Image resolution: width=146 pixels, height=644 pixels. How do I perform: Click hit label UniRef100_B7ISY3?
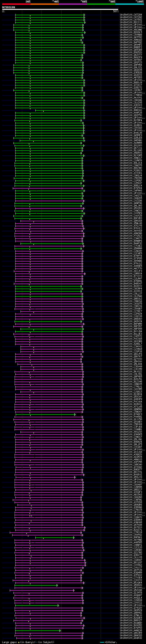(131, 276)
